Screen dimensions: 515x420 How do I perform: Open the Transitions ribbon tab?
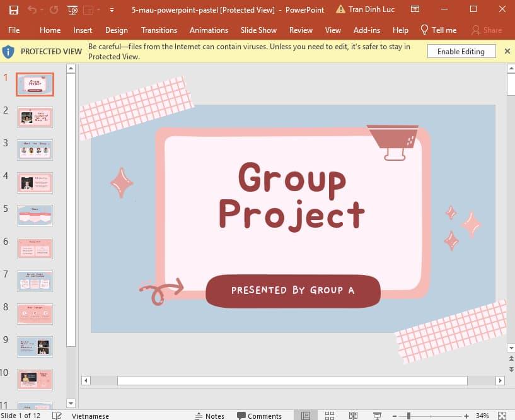coord(159,30)
